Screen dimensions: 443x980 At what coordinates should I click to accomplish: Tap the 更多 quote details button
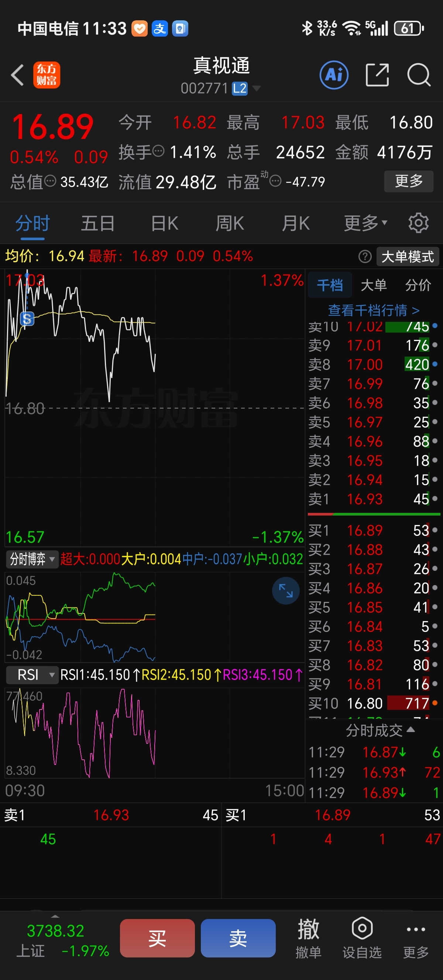coord(409,181)
